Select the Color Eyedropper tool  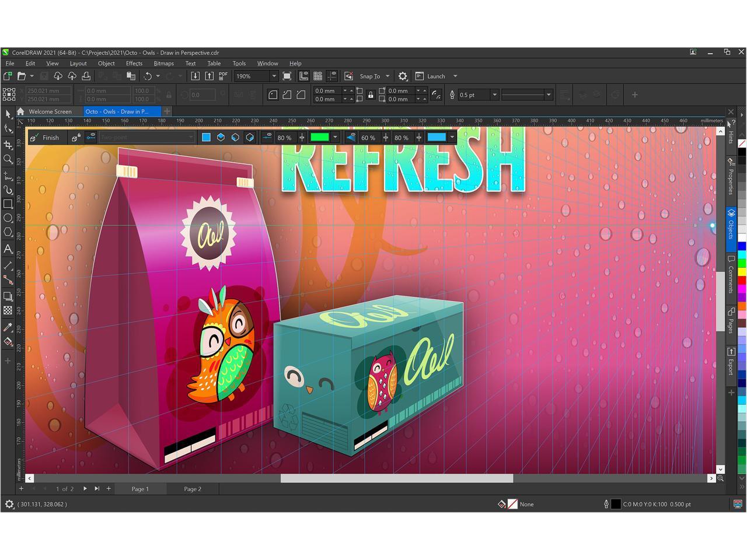[8, 327]
